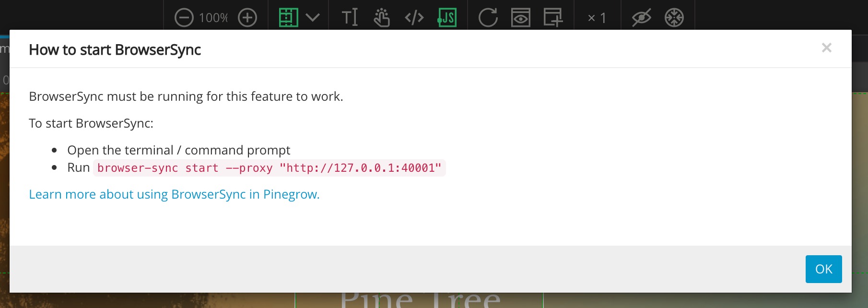Toggle the green JS icon
The image size is (868, 308).
[x=447, y=18]
